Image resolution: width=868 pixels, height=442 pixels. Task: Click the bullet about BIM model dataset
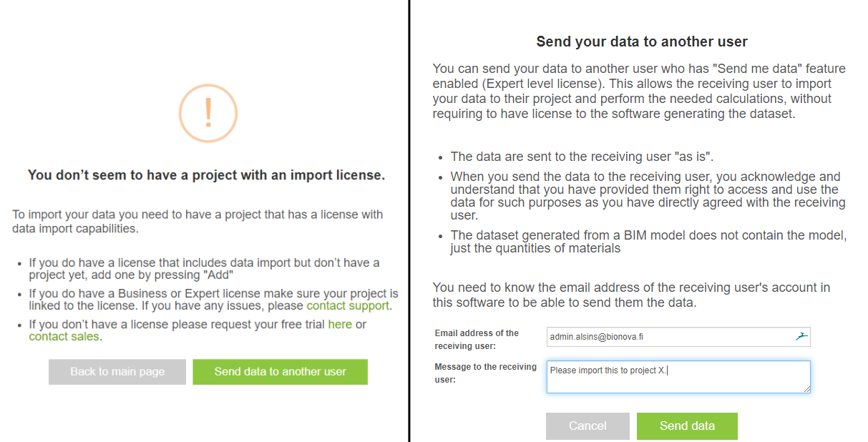click(x=648, y=242)
